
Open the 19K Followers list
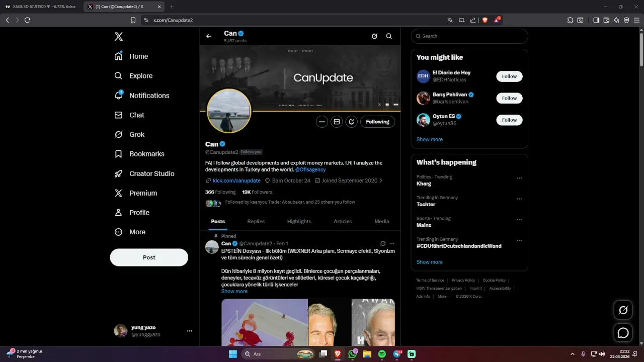(257, 192)
